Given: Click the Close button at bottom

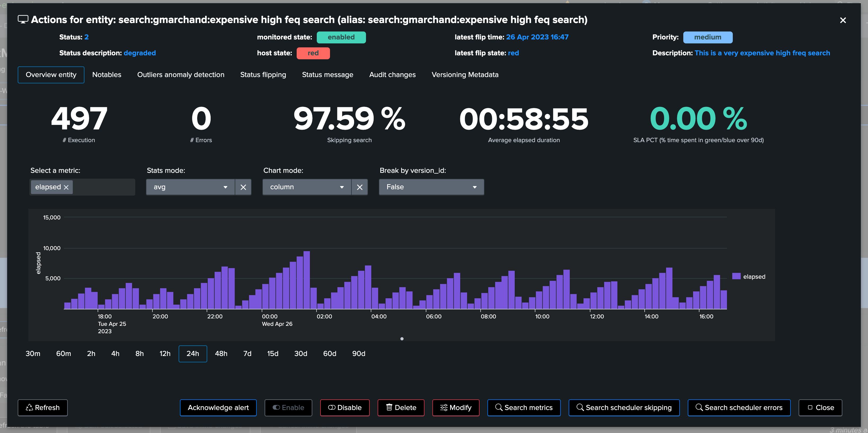Looking at the screenshot, I should click(820, 408).
